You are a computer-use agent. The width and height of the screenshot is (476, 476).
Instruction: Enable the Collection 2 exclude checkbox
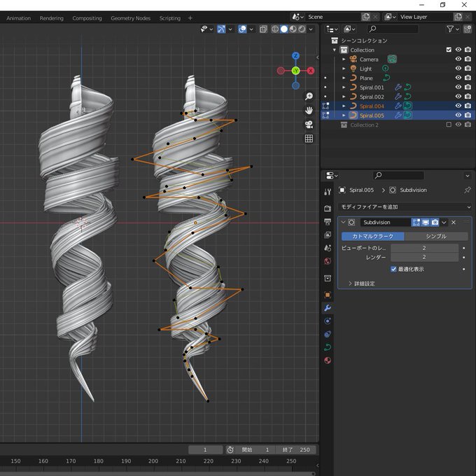click(449, 125)
